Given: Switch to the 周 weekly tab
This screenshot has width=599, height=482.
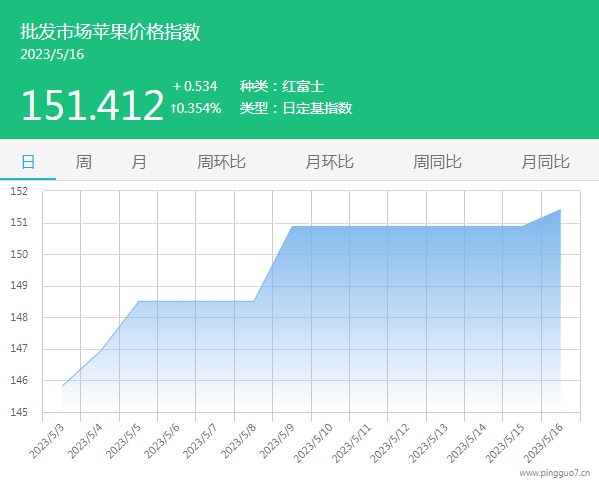Looking at the screenshot, I should pyautogui.click(x=83, y=162).
